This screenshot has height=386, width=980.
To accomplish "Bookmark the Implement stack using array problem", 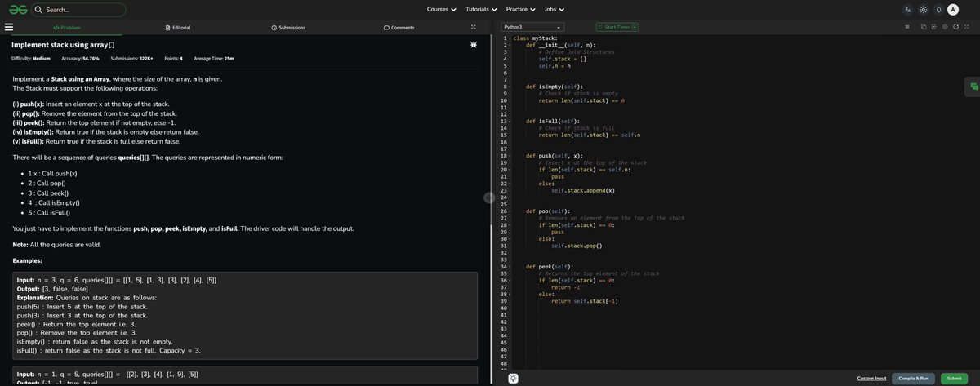I will point(112,45).
